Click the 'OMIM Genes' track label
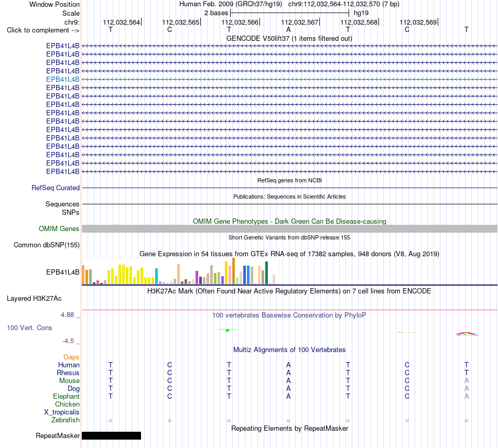Screen dimensions: 498x448 (x=59, y=228)
